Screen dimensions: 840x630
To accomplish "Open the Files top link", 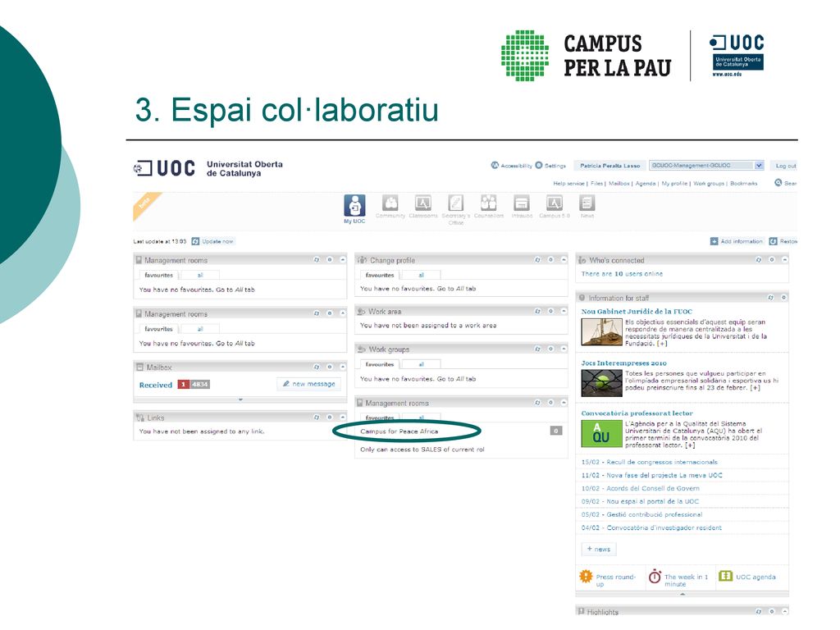I will click(x=597, y=183).
